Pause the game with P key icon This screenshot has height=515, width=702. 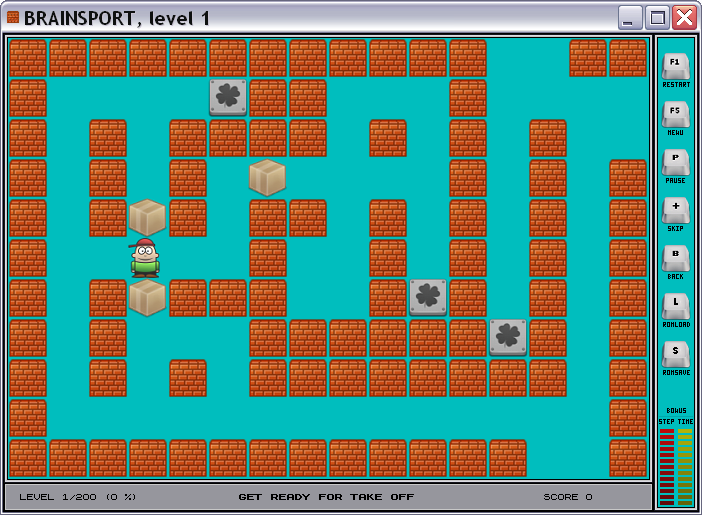point(676,162)
